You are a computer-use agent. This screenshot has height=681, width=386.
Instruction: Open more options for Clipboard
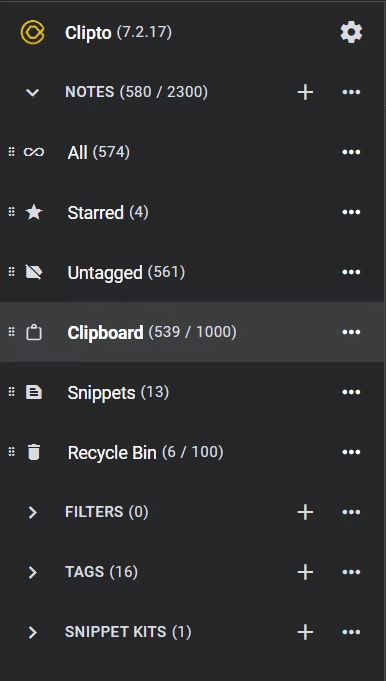click(x=351, y=332)
